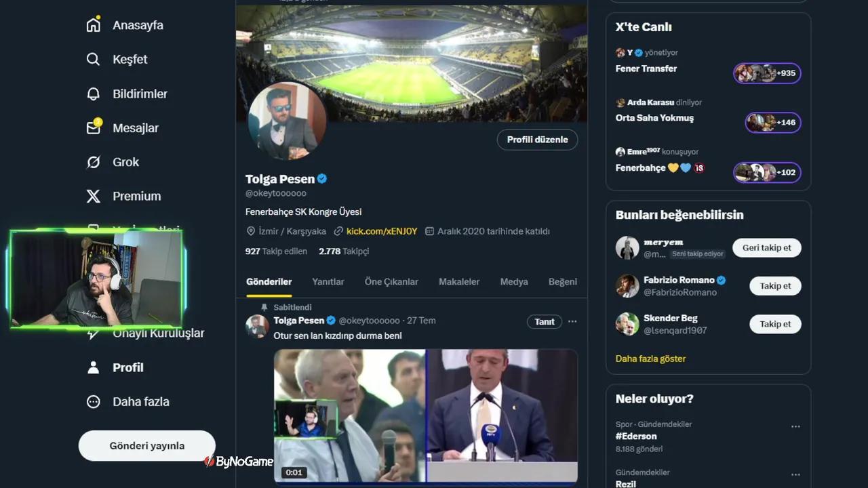Open Bildirimler bell icon
This screenshot has height=488, width=868.
tap(94, 94)
